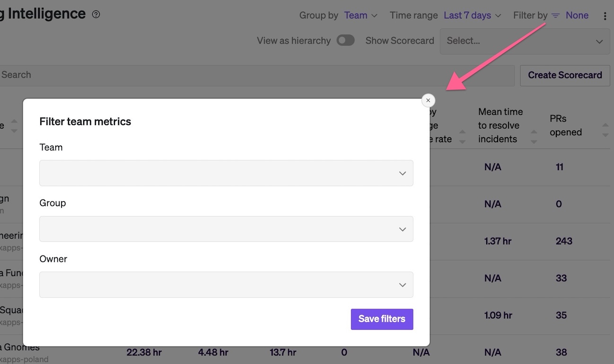Click the 13.7 hr value

click(283, 352)
